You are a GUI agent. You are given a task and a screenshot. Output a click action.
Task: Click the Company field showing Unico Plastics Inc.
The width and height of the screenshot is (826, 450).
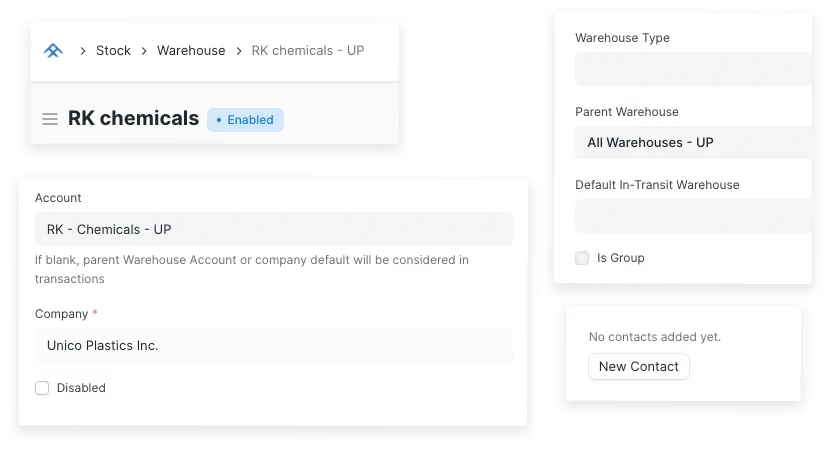tap(273, 345)
